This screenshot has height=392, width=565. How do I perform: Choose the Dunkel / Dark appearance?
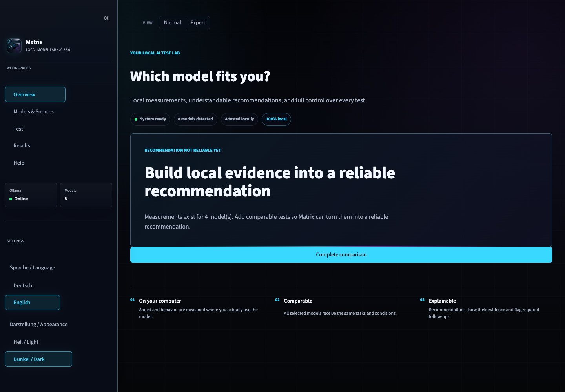[38, 359]
